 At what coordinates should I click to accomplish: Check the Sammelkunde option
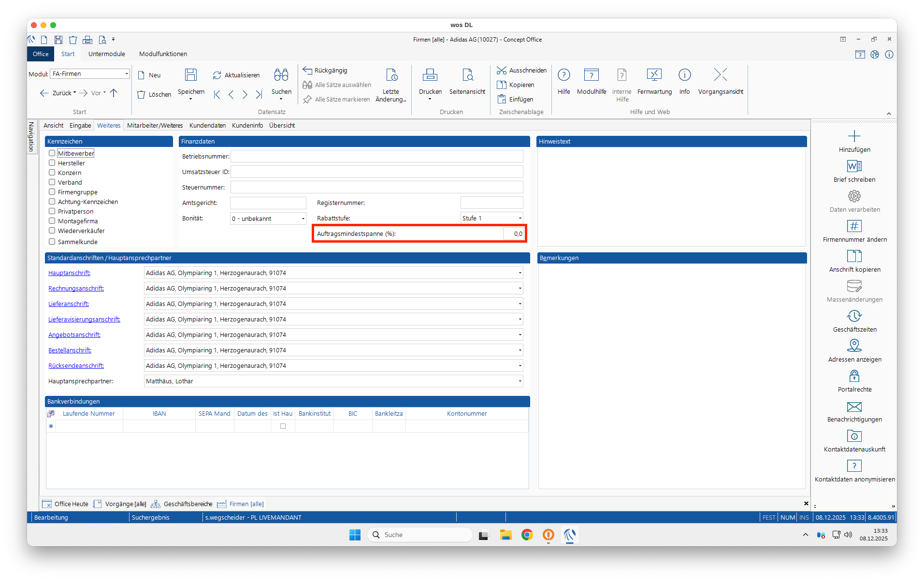(x=52, y=242)
